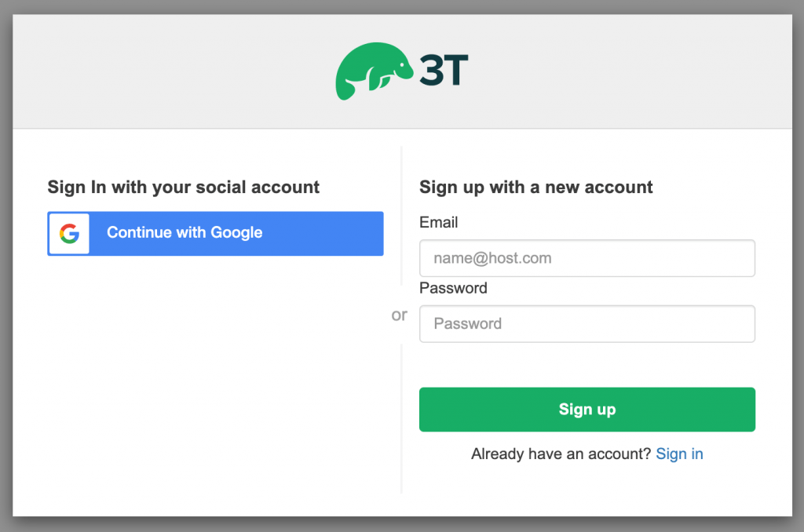Click the vertical divider line above 'or'
The image size is (804, 532).
pos(401,215)
